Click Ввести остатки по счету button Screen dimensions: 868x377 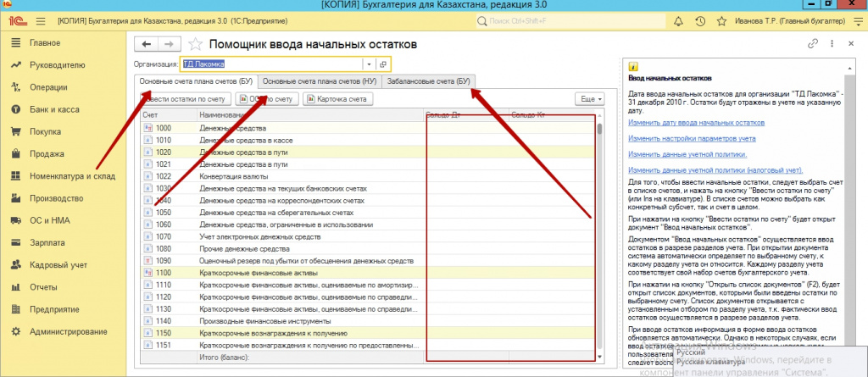(186, 99)
